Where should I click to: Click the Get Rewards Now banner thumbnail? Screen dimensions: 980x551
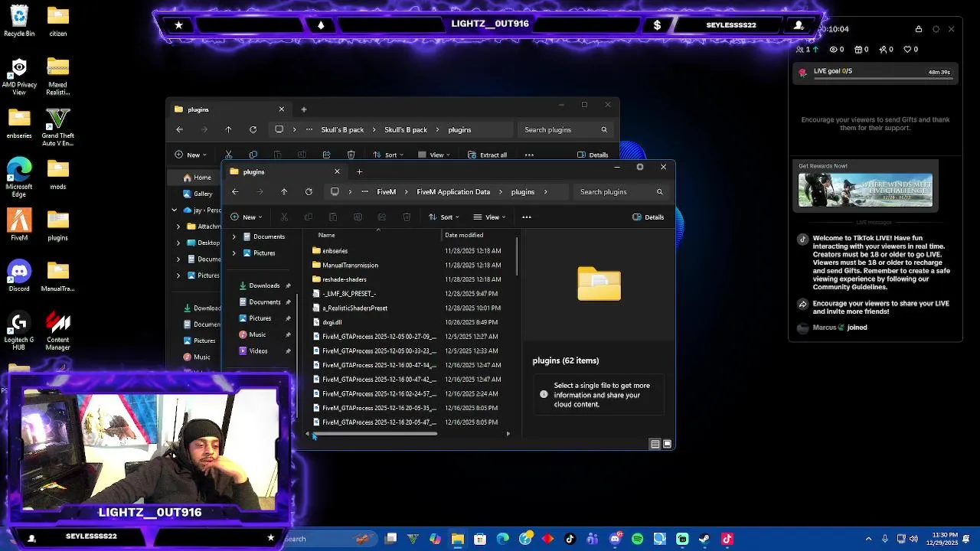coord(865,191)
